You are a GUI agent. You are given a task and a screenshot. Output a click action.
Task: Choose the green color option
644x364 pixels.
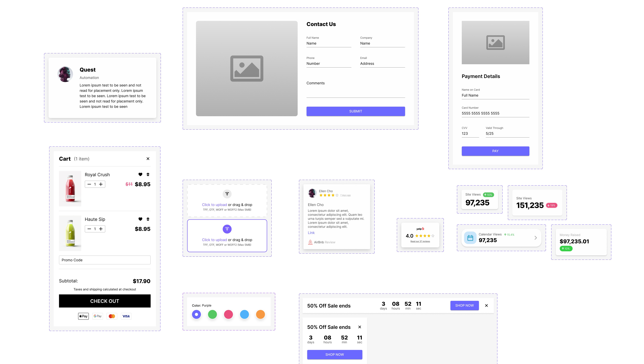point(212,314)
